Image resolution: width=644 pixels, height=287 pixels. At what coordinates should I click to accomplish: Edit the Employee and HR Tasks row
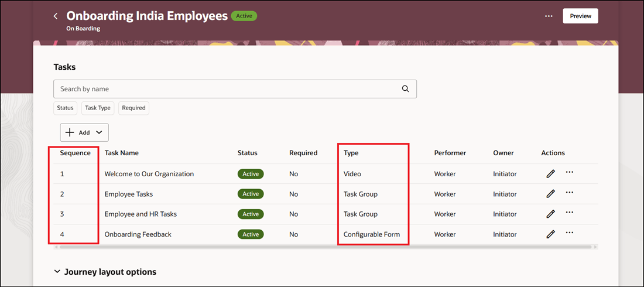coord(551,214)
